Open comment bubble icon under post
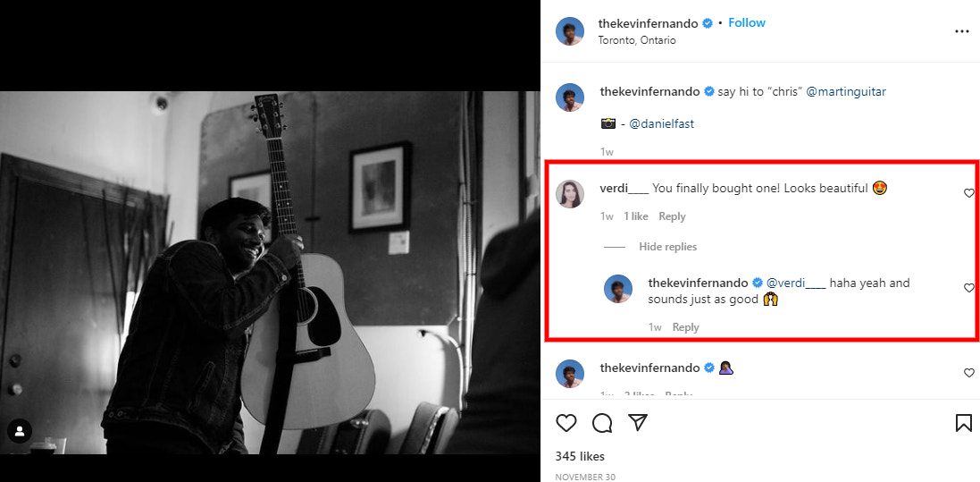Viewport: 980px width, 482px height. click(602, 422)
